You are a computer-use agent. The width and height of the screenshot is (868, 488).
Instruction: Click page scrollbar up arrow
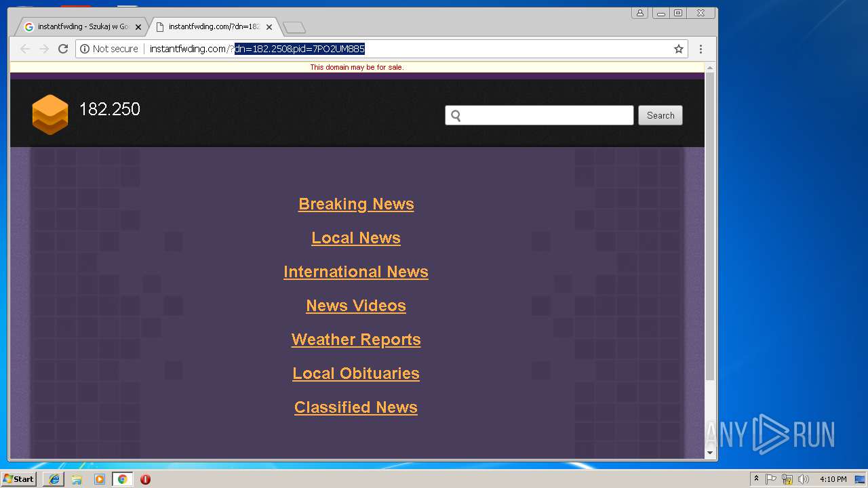[x=710, y=68]
